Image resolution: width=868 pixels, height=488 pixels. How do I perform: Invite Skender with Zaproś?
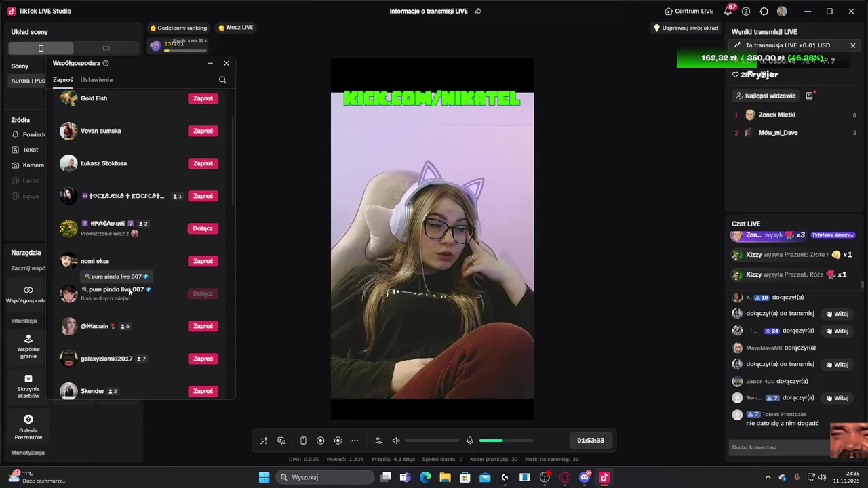(x=203, y=391)
